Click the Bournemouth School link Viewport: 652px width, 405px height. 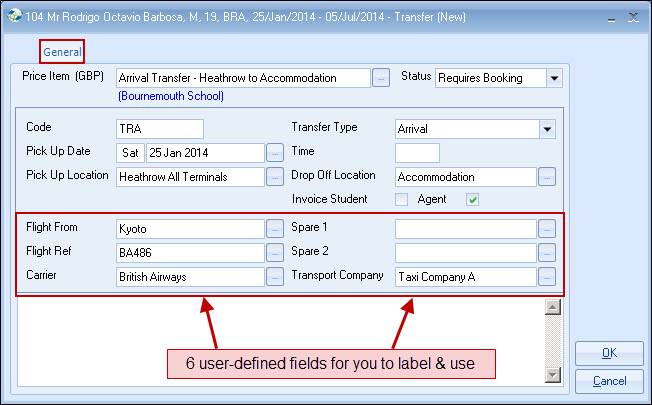[170, 96]
